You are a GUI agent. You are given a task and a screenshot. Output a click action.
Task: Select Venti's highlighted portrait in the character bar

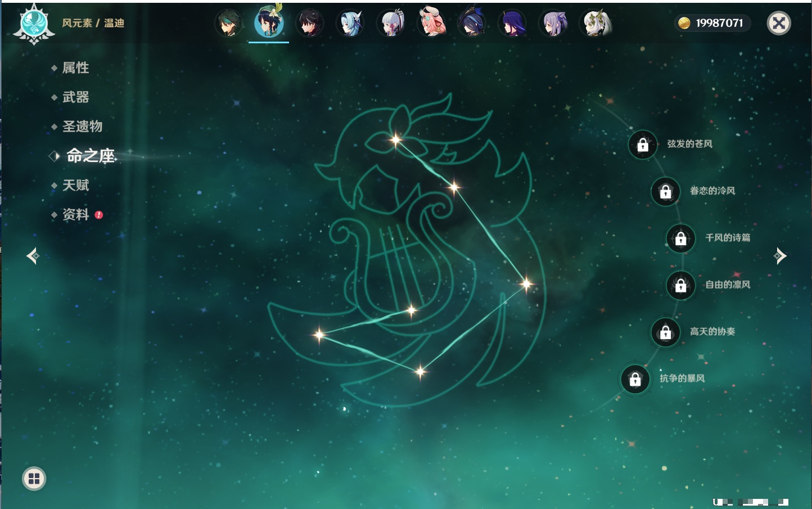click(269, 23)
